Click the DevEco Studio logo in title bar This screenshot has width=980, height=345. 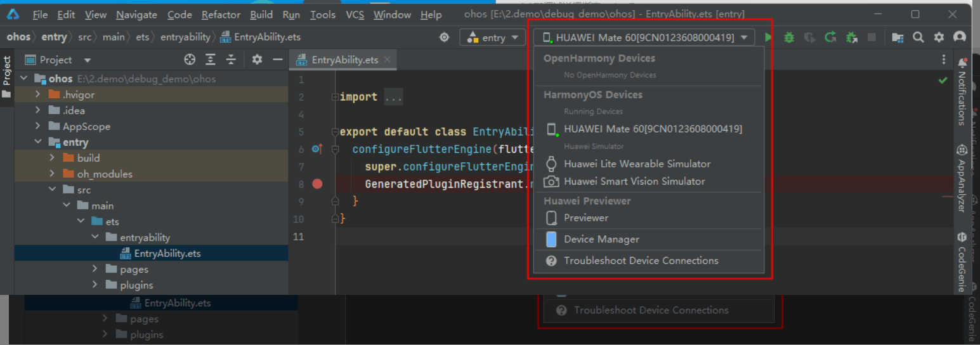13,14
